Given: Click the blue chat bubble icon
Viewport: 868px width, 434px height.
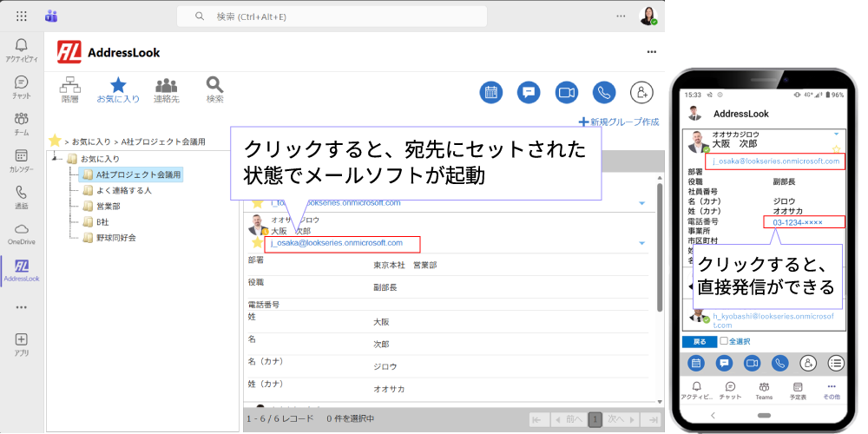Looking at the screenshot, I should pyautogui.click(x=528, y=92).
